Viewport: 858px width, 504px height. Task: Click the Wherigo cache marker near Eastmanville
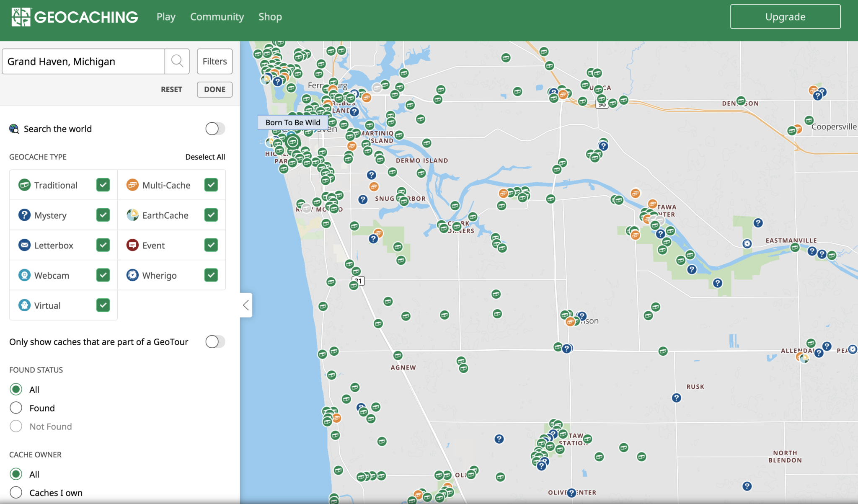747,243
